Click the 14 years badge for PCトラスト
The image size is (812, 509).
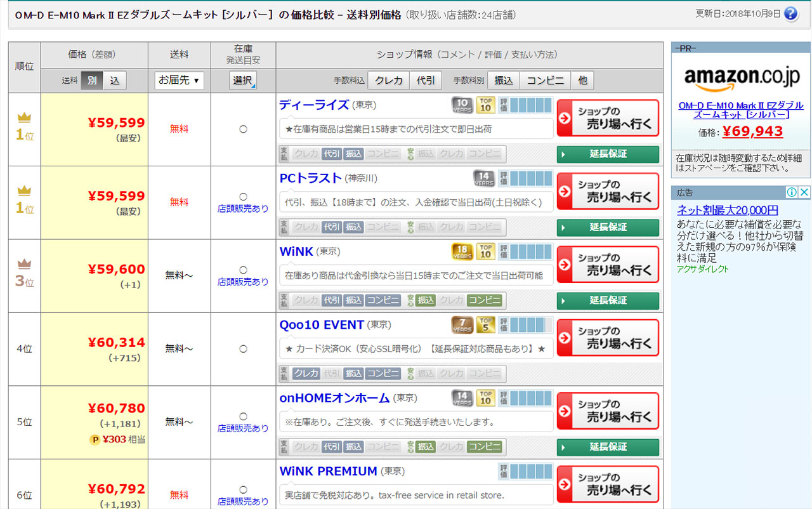point(484,178)
